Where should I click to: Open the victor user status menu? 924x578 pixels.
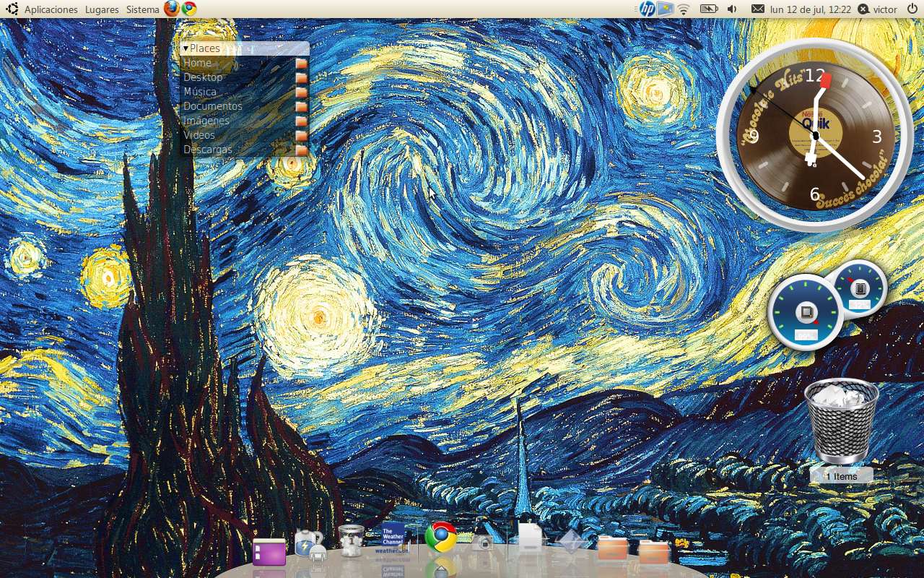point(877,9)
